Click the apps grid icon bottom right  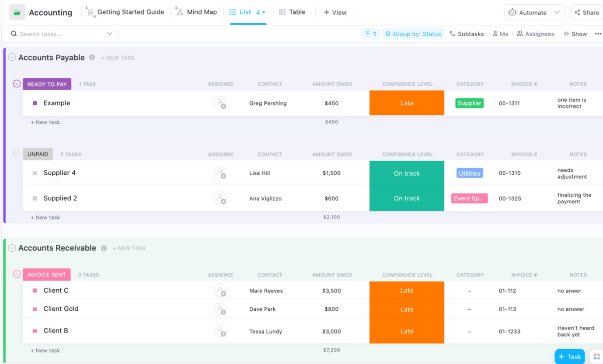click(x=596, y=357)
